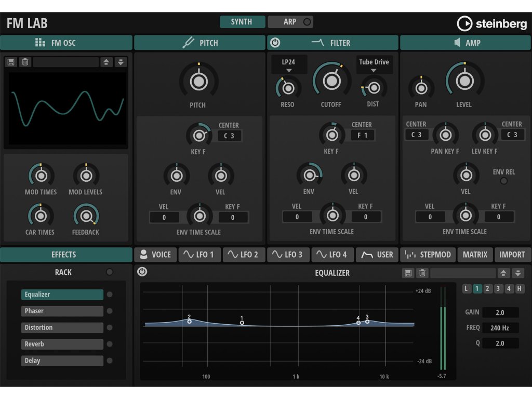
Task: Toggle the Equalizer power button
Action: pyautogui.click(x=142, y=272)
